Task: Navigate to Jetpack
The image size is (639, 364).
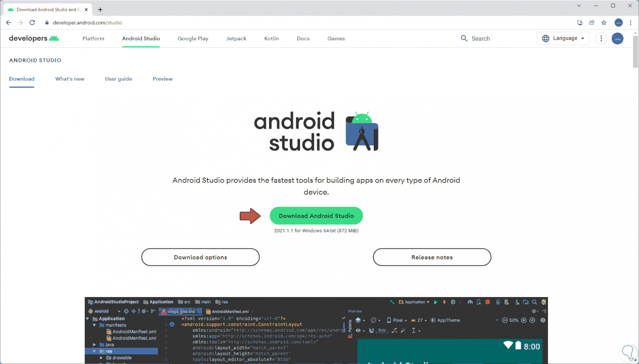Action: tap(236, 39)
